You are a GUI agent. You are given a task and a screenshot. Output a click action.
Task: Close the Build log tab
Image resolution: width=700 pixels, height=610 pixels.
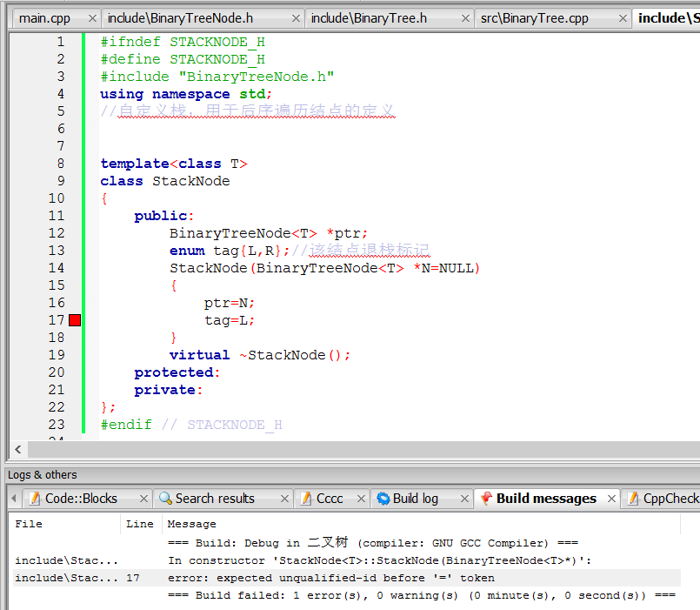464,499
